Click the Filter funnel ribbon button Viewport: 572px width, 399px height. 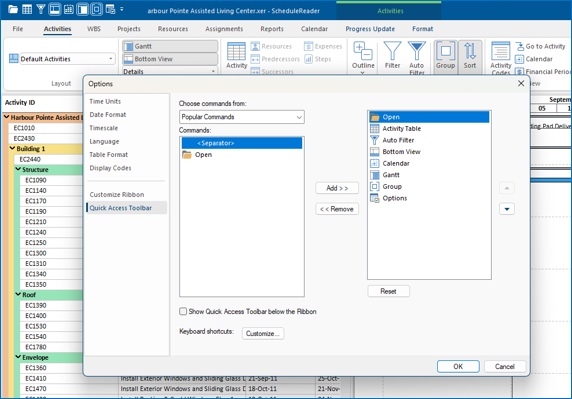click(x=393, y=55)
